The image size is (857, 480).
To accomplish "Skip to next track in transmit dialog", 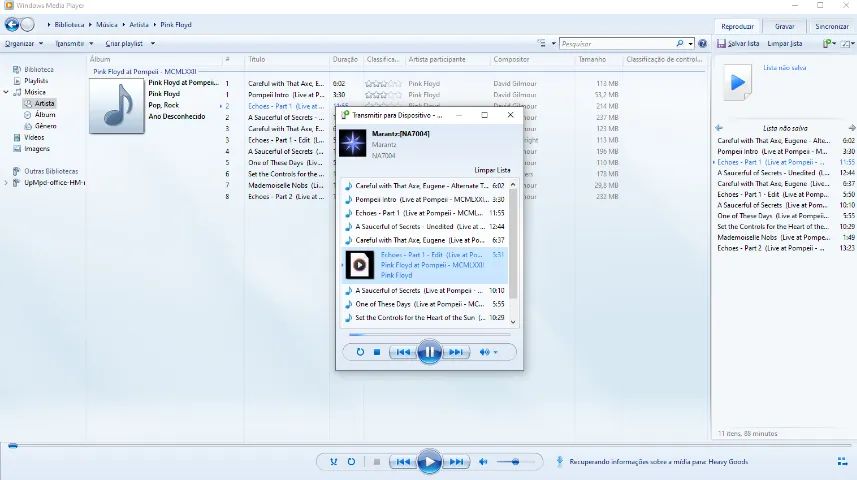I will [x=456, y=352].
